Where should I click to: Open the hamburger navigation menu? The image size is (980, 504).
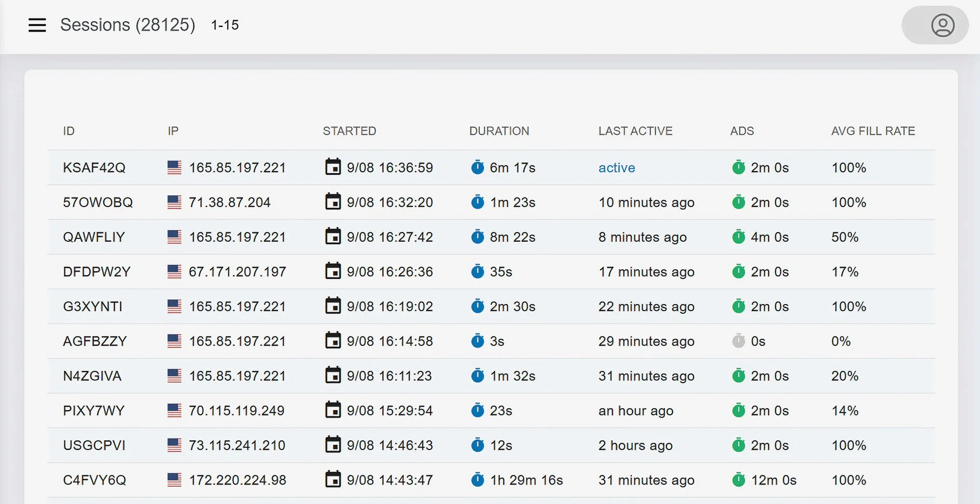(37, 24)
